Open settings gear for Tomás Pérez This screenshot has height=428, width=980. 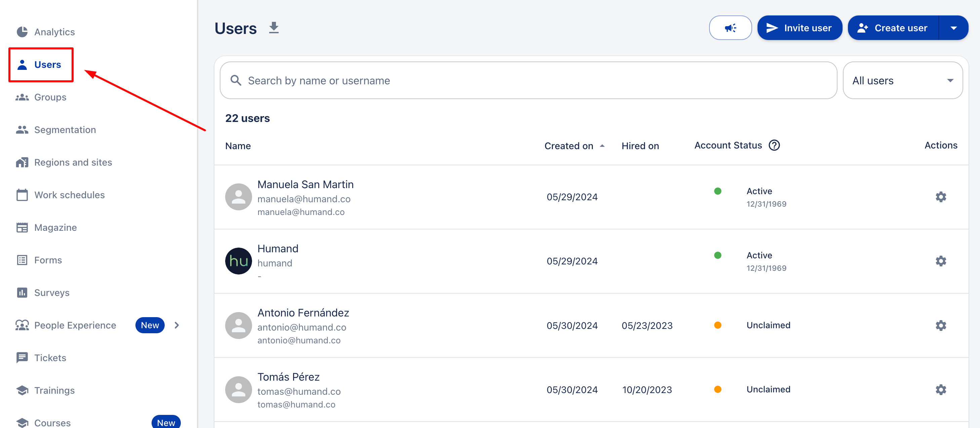pos(940,390)
